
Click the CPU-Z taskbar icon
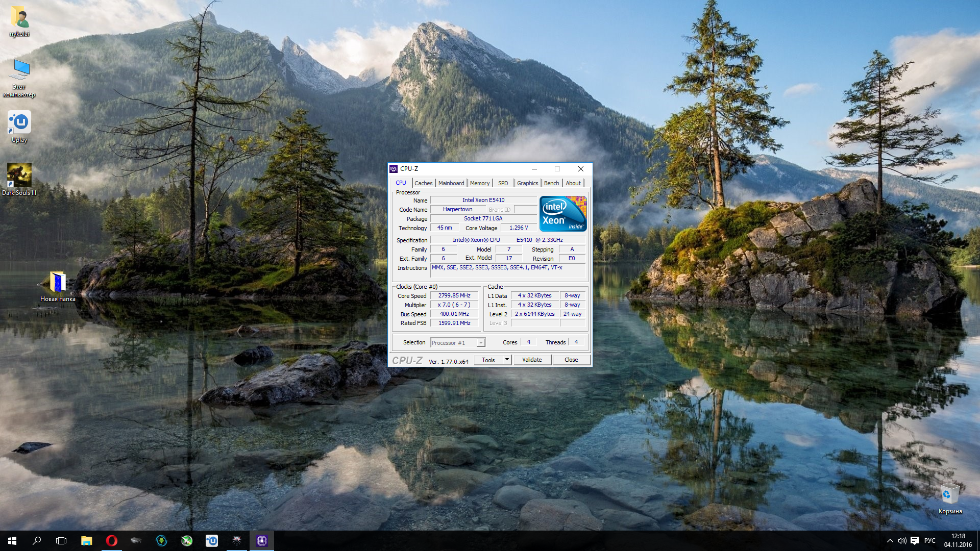(x=262, y=541)
